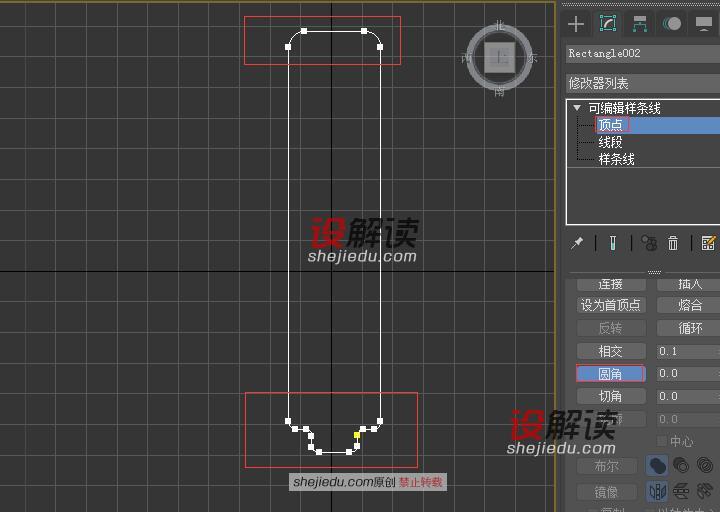Click the ViewCube compass 南 label
This screenshot has width=720, height=512.
(500, 92)
